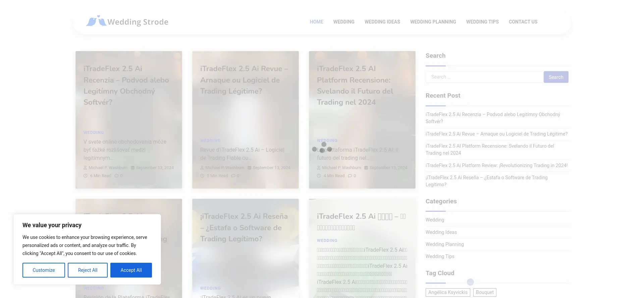The image size is (644, 298).
Task: Open the Wedding Tips category in sidebar
Action: click(x=440, y=256)
